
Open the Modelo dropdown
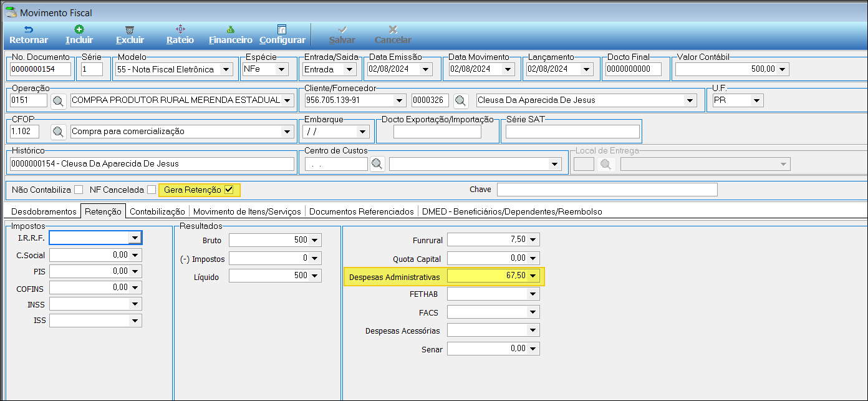coord(226,69)
